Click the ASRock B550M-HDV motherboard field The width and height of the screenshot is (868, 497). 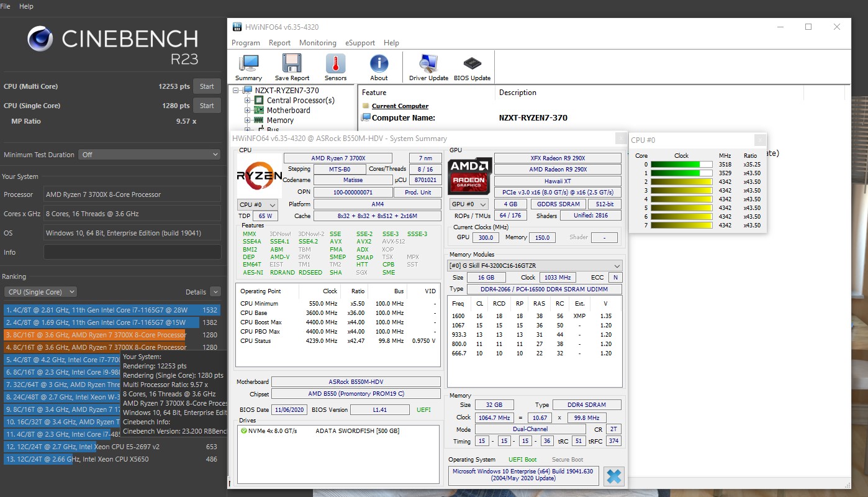[x=356, y=382]
